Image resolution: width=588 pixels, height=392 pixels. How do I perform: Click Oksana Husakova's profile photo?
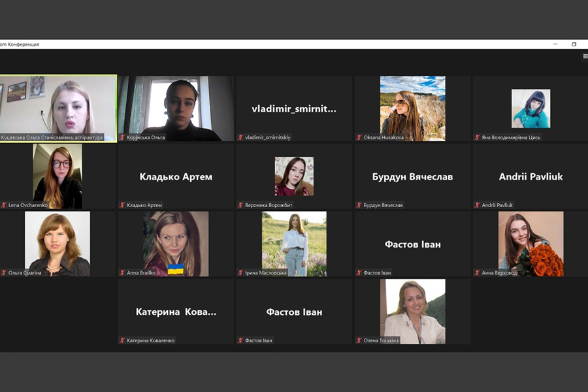pos(412,108)
